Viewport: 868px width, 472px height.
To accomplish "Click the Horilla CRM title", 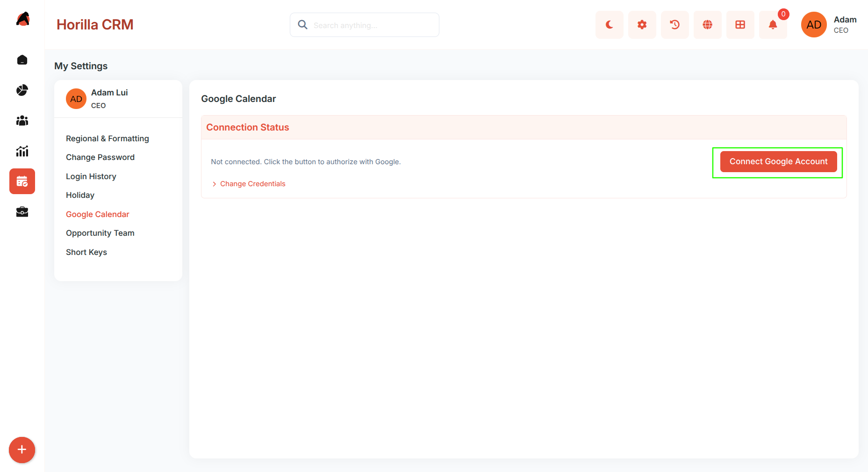I will tap(95, 24).
